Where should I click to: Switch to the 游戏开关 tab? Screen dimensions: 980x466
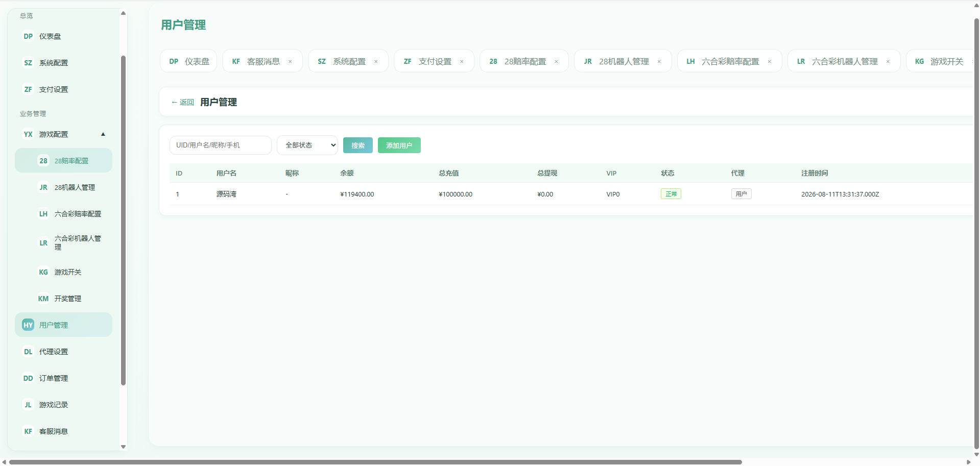click(940, 61)
